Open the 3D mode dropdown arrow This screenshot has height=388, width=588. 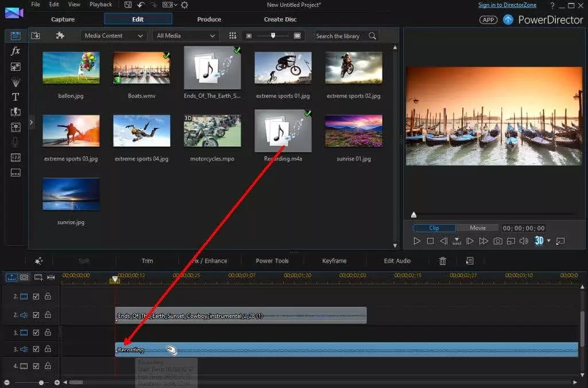coord(549,241)
